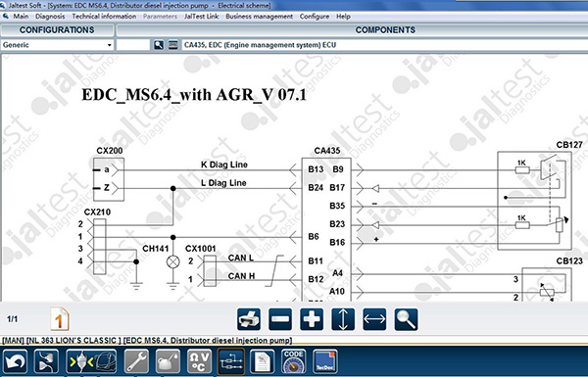Click the CA435 ECU component label
588x377 pixels.
pos(327,151)
